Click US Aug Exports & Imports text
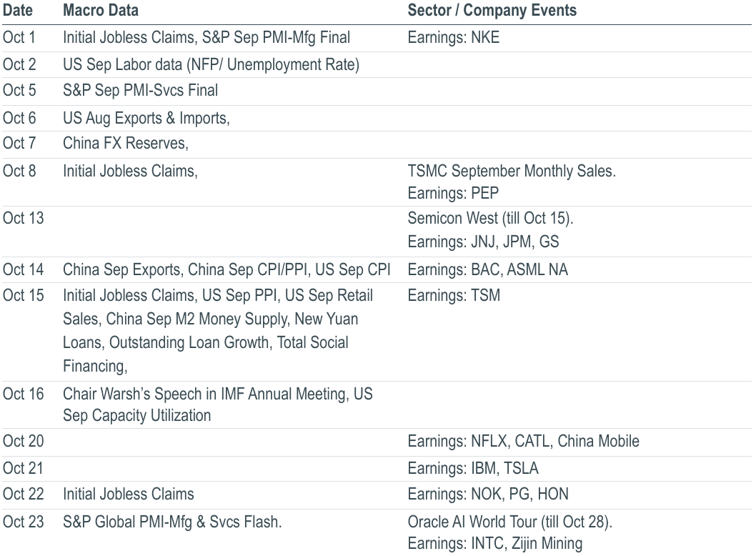The image size is (756, 556). [x=146, y=118]
